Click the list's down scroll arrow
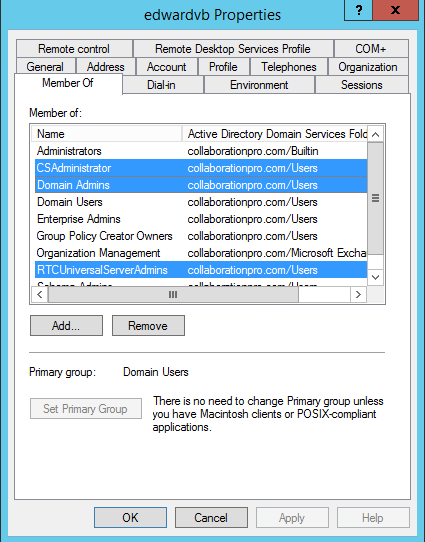 coord(376,277)
